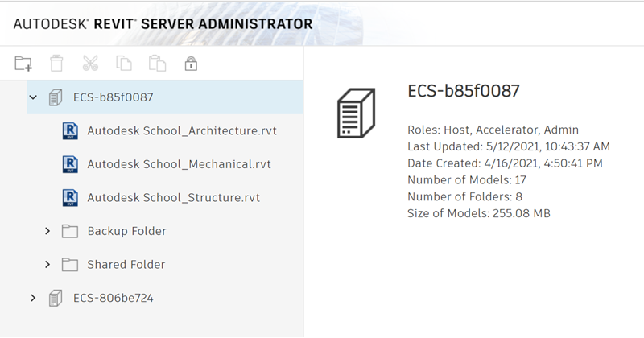The width and height of the screenshot is (644, 338).
Task: Click the Delete trash can icon
Action: click(x=56, y=64)
